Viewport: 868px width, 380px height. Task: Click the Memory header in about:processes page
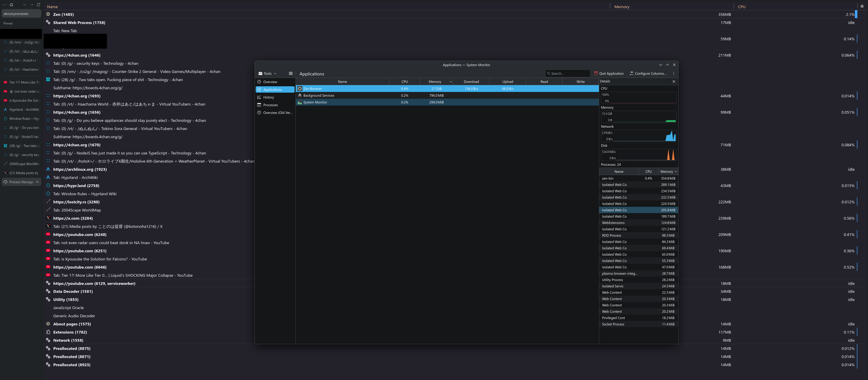tap(622, 7)
